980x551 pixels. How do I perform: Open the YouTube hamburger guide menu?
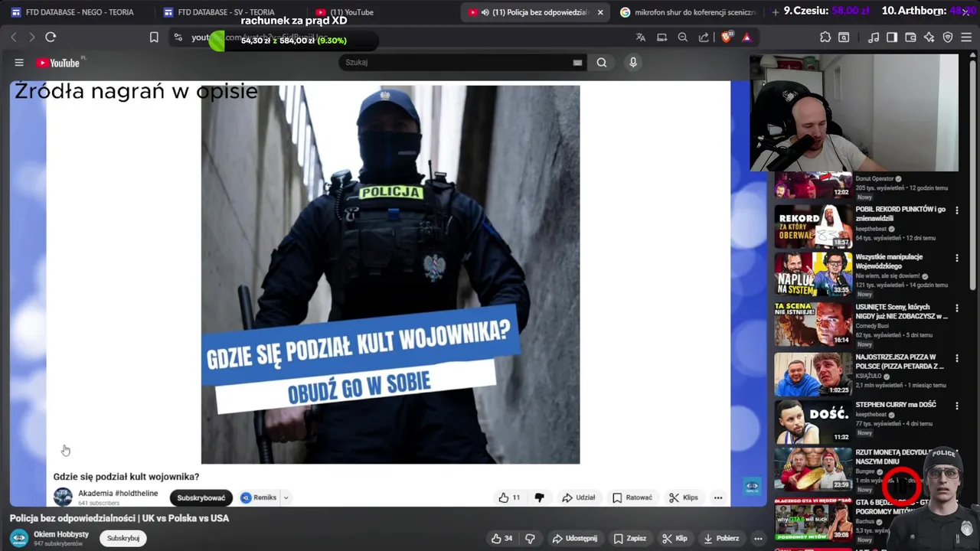19,63
